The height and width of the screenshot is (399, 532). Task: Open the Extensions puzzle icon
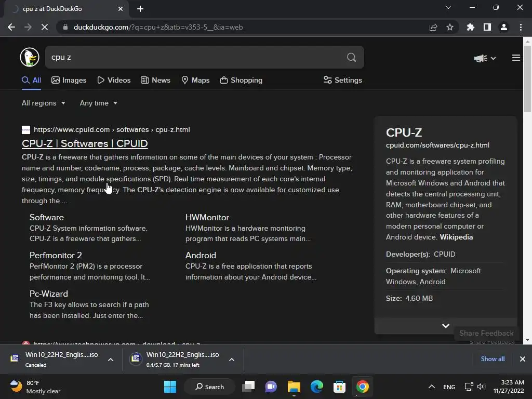click(x=471, y=27)
